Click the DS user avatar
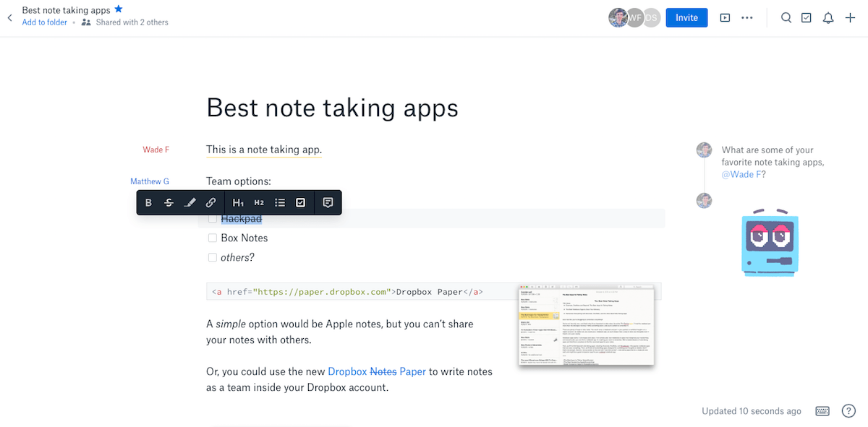Screen dimensions: 868x427 [x=652, y=18]
